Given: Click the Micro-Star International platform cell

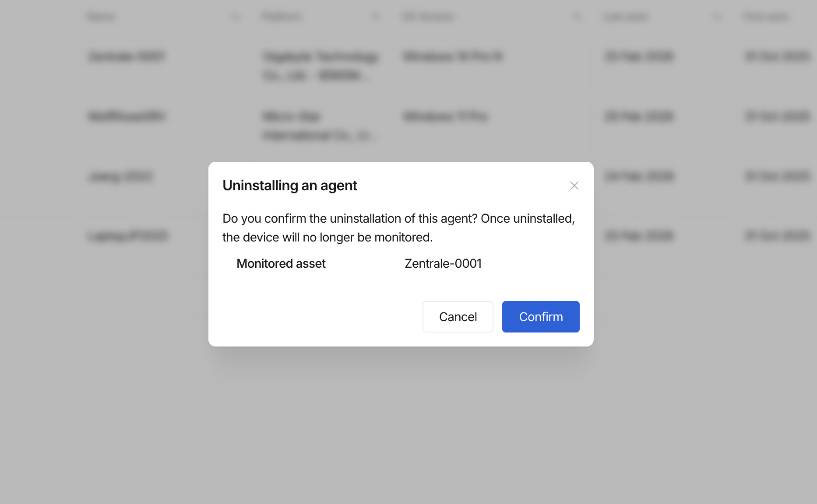Looking at the screenshot, I should pyautogui.click(x=318, y=126).
